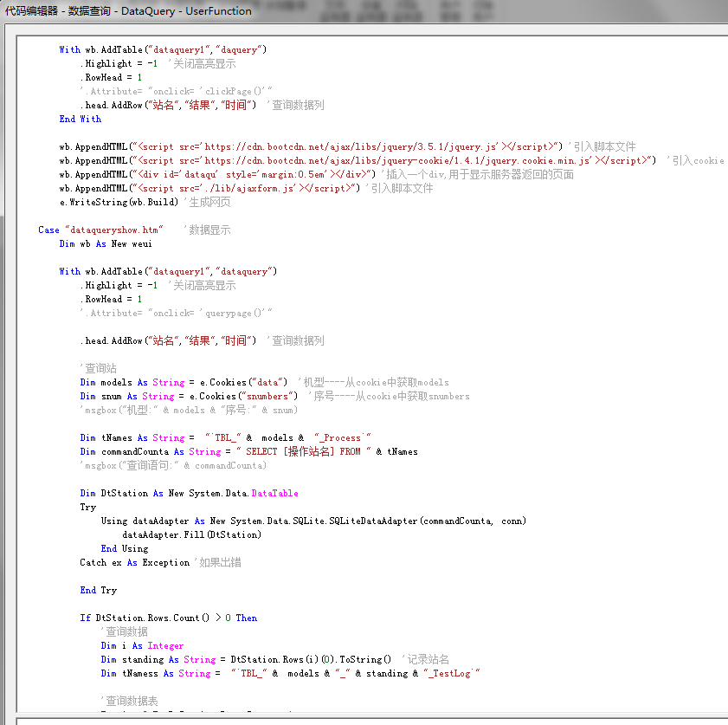Click the line With wb.AddTable("dataquery1","daquery")
Viewport: 728px width, 725px height.
163,49
